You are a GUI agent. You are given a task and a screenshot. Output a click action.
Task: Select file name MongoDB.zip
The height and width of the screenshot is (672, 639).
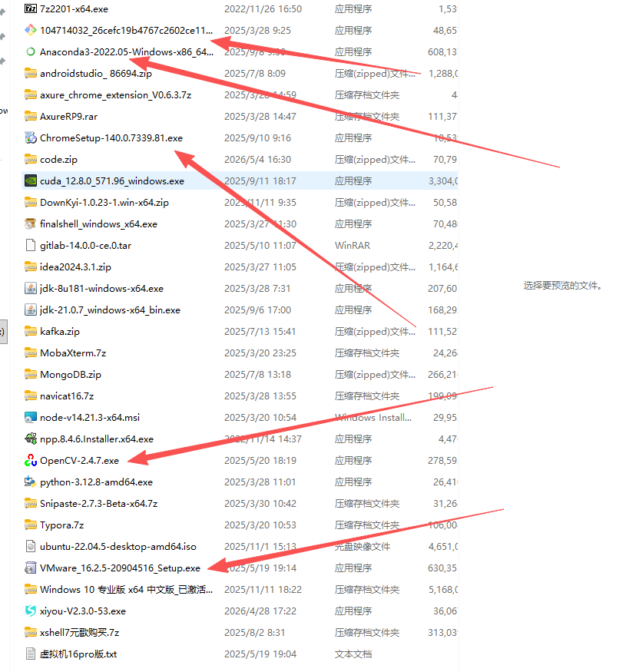(71, 375)
